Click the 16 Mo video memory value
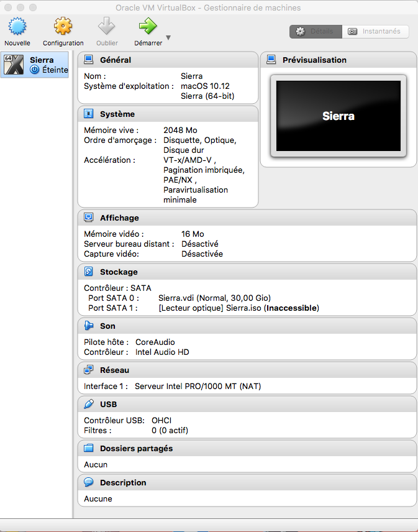The height and width of the screenshot is (532, 418). [193, 234]
